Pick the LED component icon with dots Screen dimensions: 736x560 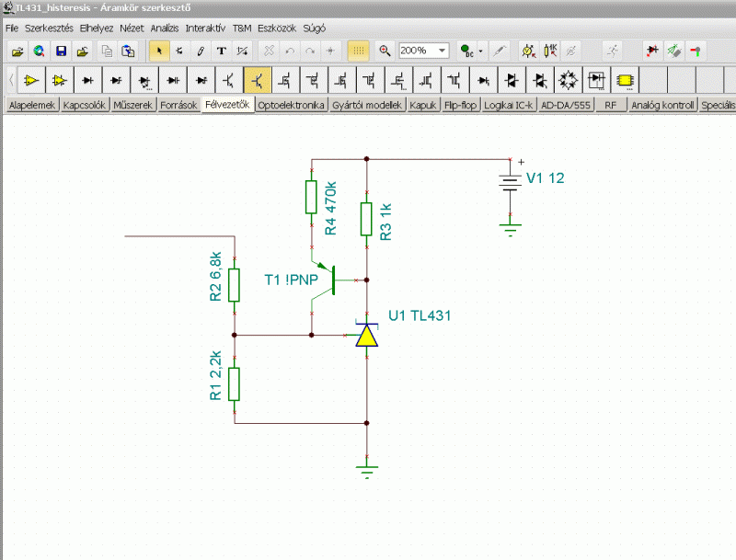(x=144, y=81)
